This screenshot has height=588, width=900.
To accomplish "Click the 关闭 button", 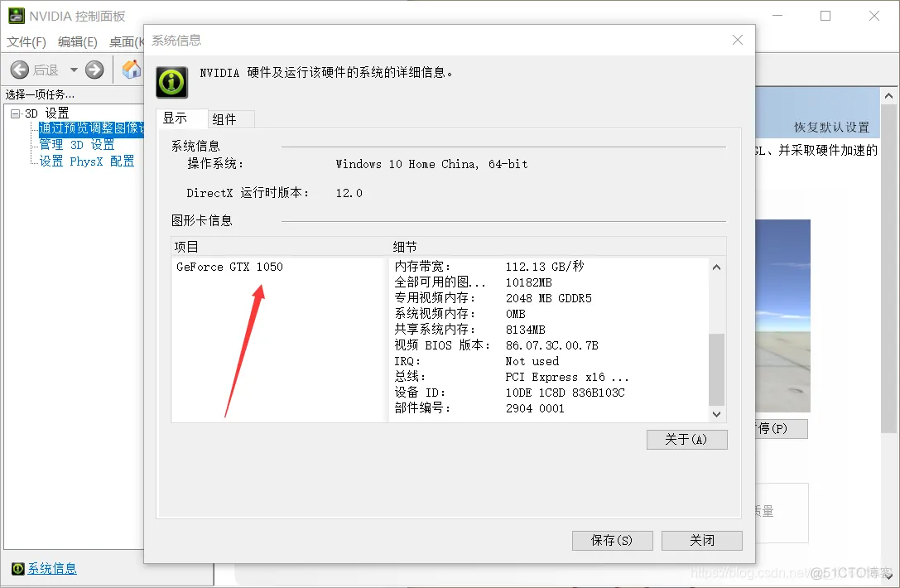I will (702, 540).
